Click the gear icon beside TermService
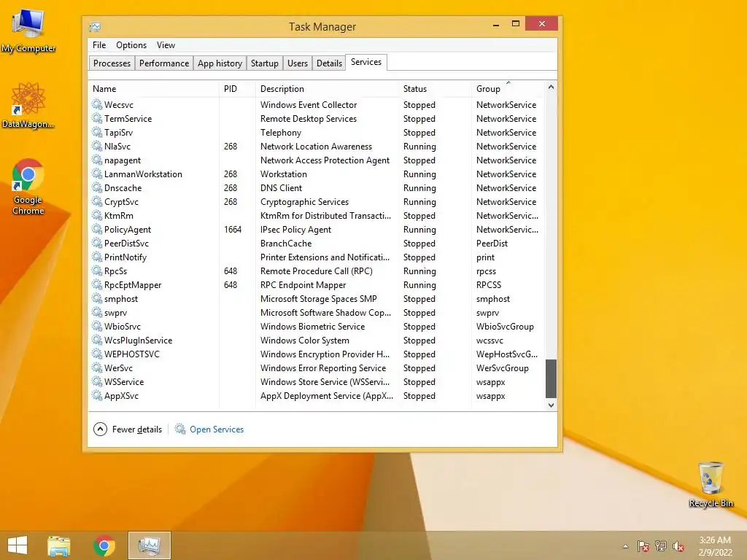The image size is (747, 560). coord(97,118)
